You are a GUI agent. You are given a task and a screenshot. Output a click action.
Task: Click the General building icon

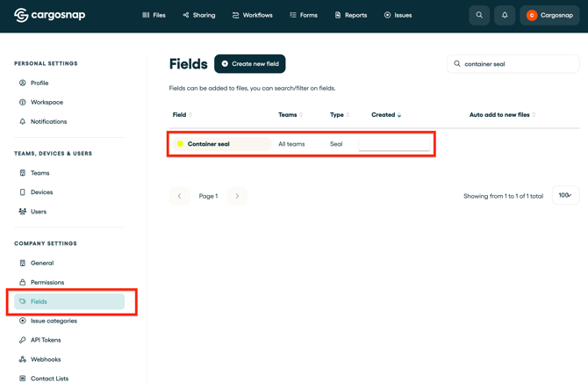click(23, 264)
